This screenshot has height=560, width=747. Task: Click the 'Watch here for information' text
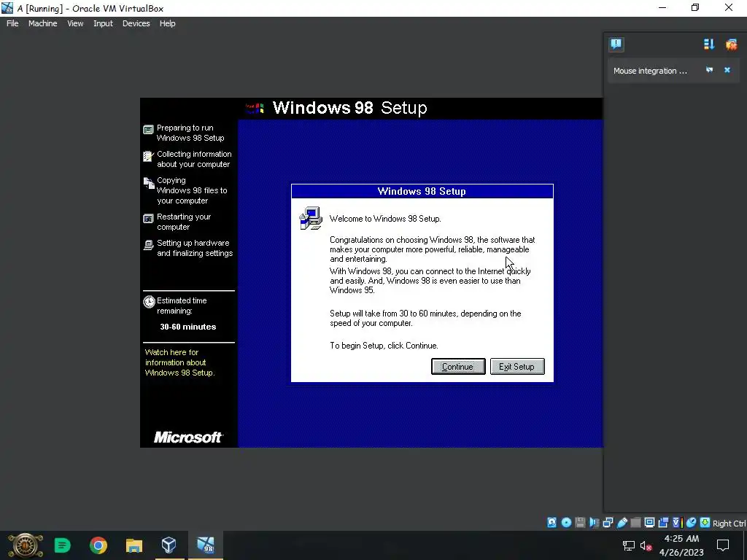tap(179, 362)
